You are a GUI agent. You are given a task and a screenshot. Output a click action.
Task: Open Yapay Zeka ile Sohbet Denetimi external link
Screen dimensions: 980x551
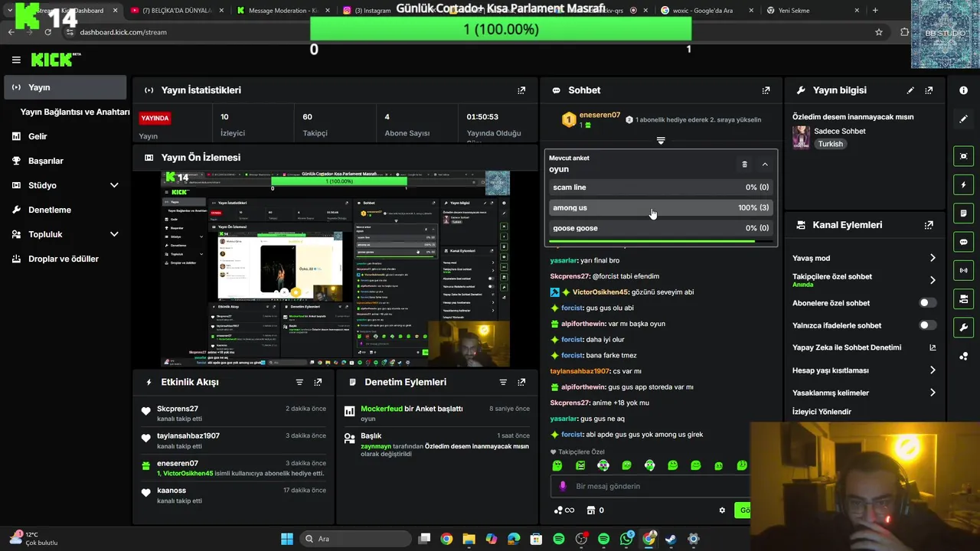pos(933,347)
